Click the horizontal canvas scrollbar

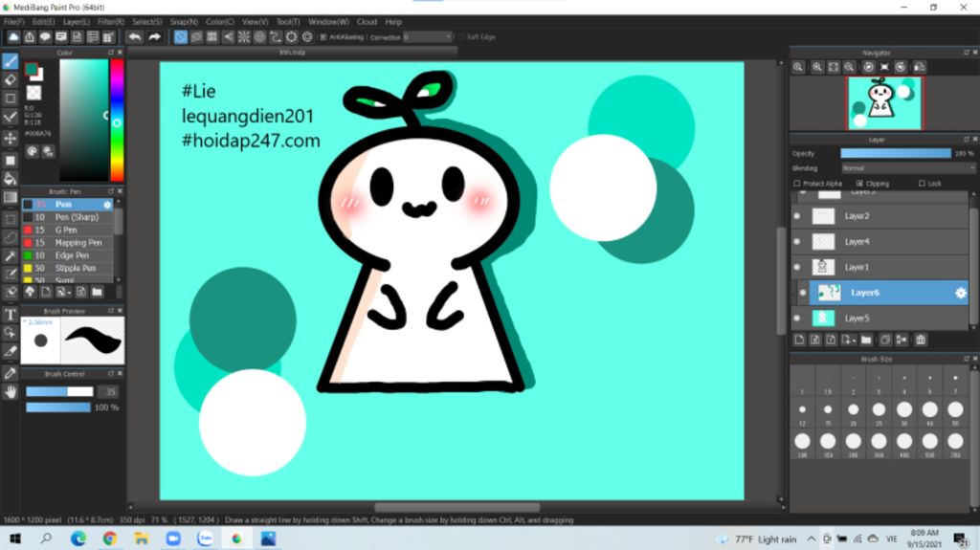(457, 507)
